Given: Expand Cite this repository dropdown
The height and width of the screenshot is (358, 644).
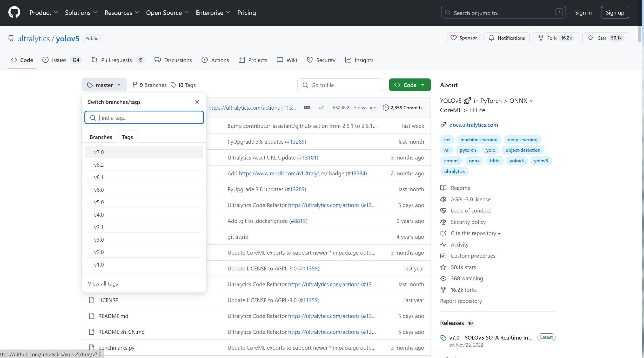Looking at the screenshot, I should (476, 233).
